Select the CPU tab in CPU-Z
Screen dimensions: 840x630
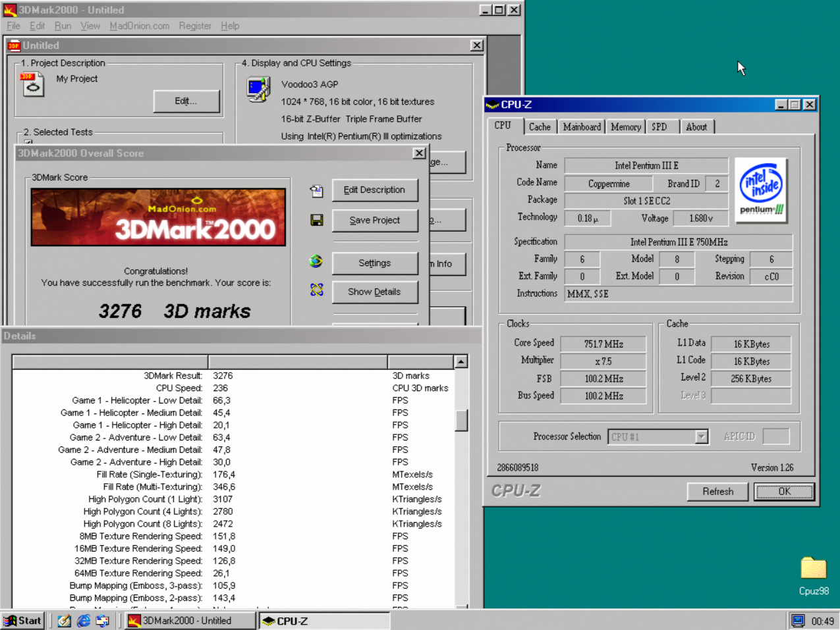click(503, 125)
